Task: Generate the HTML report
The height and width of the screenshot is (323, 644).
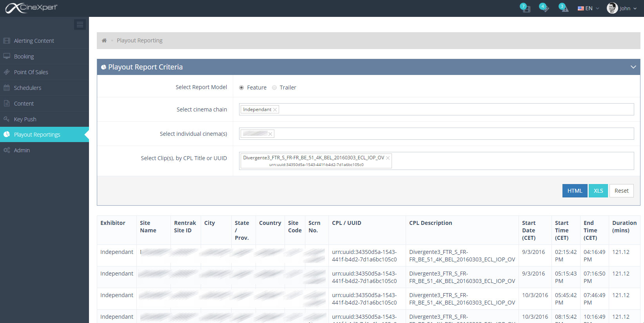Action: click(575, 191)
